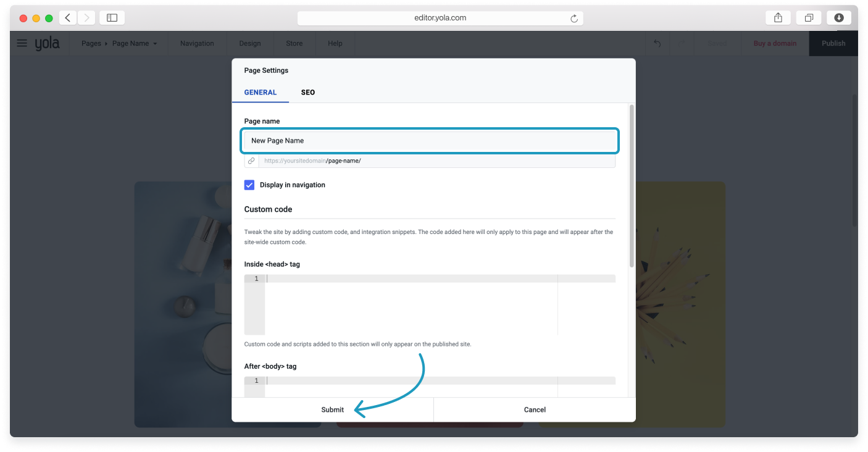Click the reload icon in the address bar
Image resolution: width=868 pixels, height=452 pixels.
coord(574,19)
